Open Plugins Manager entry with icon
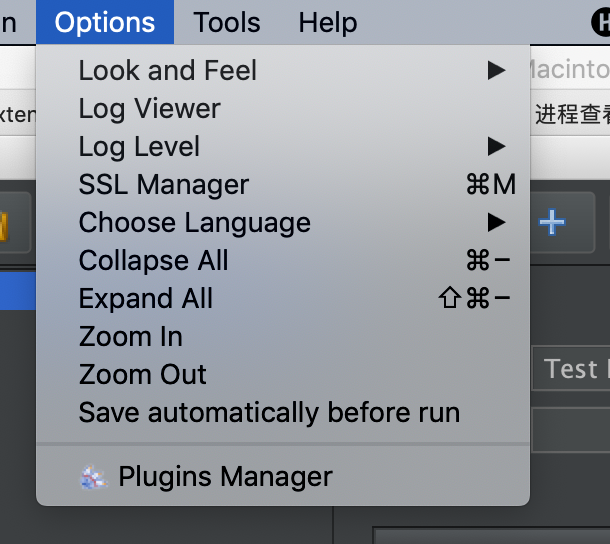The image size is (610, 544). [x=283, y=476]
